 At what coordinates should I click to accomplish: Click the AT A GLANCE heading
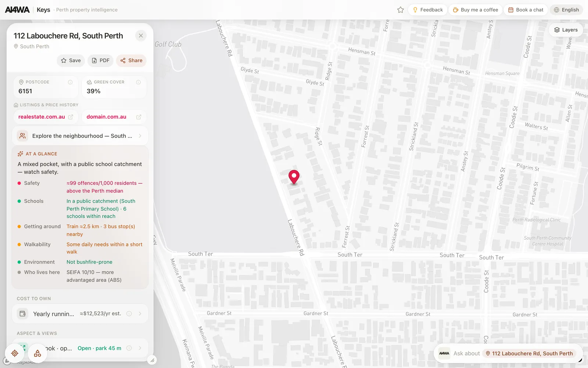pos(41,154)
